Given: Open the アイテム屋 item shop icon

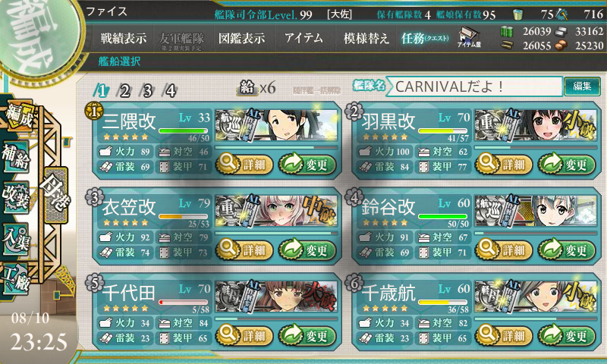Looking at the screenshot, I should (x=469, y=37).
